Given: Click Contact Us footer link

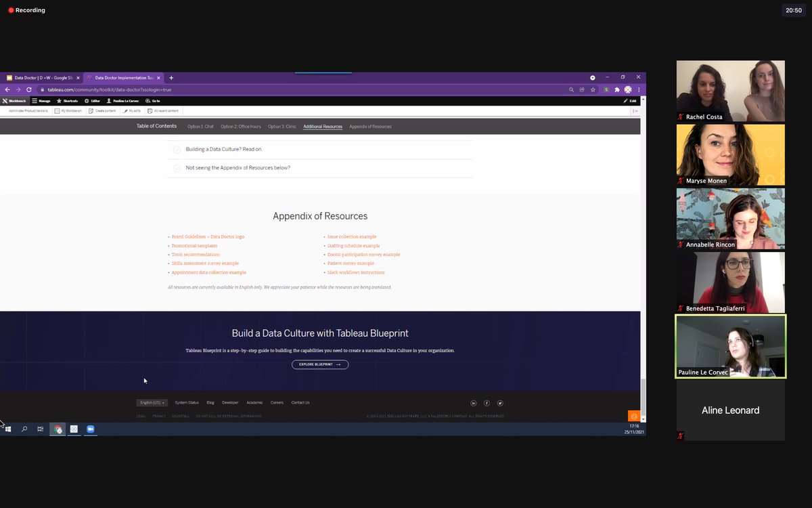Looking at the screenshot, I should point(300,402).
